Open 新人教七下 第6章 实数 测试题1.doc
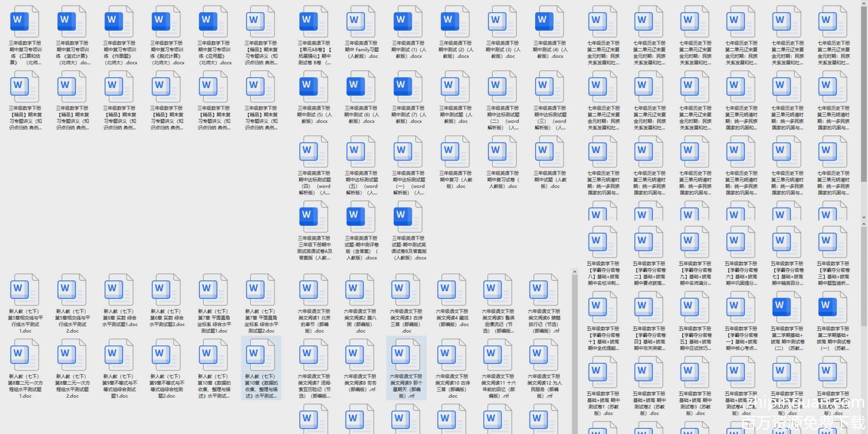Viewport: 868px width, 434px height. pos(119,291)
